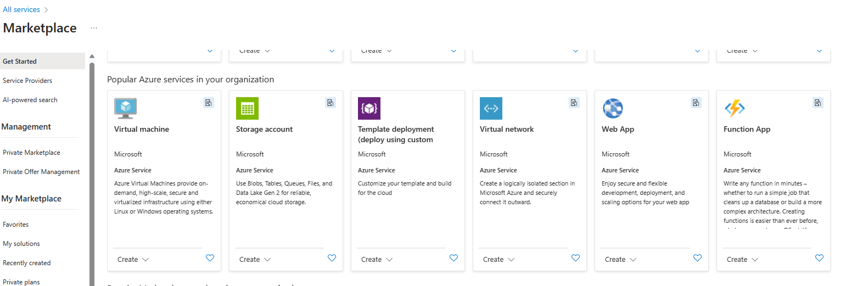Viewport: 868px width, 286px height.
Task: Click the sidebar scrollbar up arrow
Action: [92, 56]
